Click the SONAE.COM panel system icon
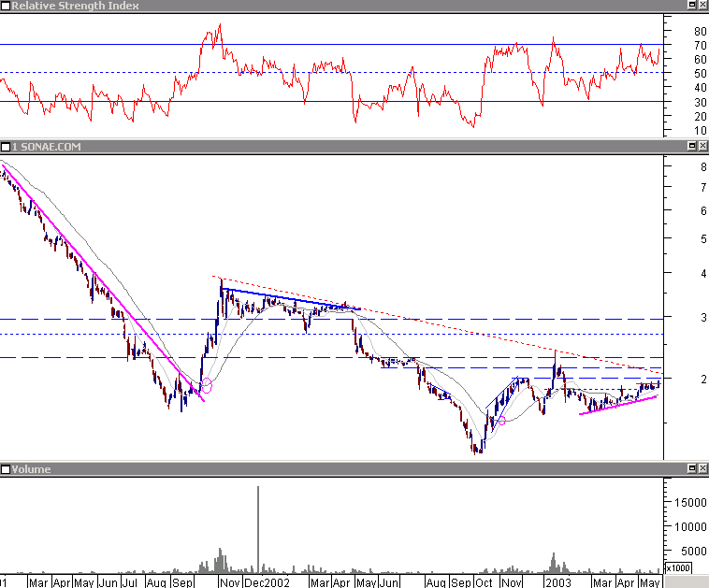This screenshot has height=588, width=709. (x=6, y=147)
